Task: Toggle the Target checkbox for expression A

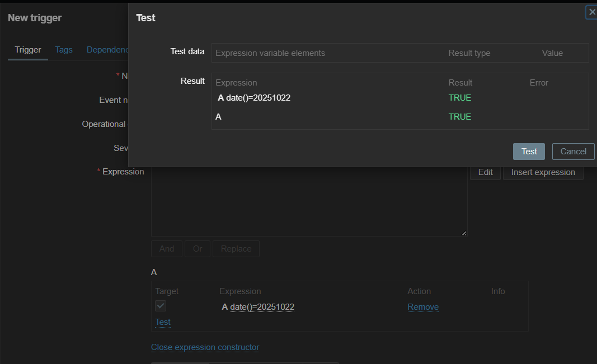Action: click(x=161, y=306)
